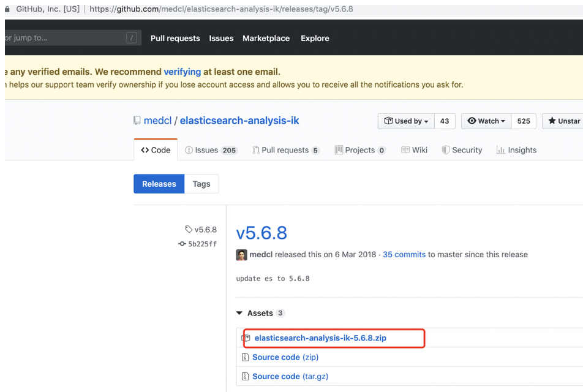
Task: Click Issues in the top navigation
Action: [221, 39]
